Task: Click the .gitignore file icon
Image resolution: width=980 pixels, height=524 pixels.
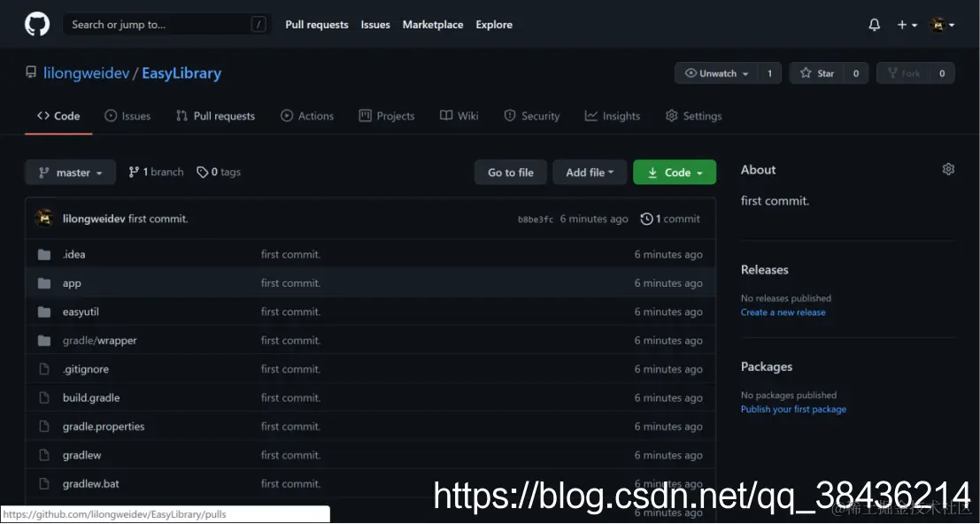Action: point(43,369)
